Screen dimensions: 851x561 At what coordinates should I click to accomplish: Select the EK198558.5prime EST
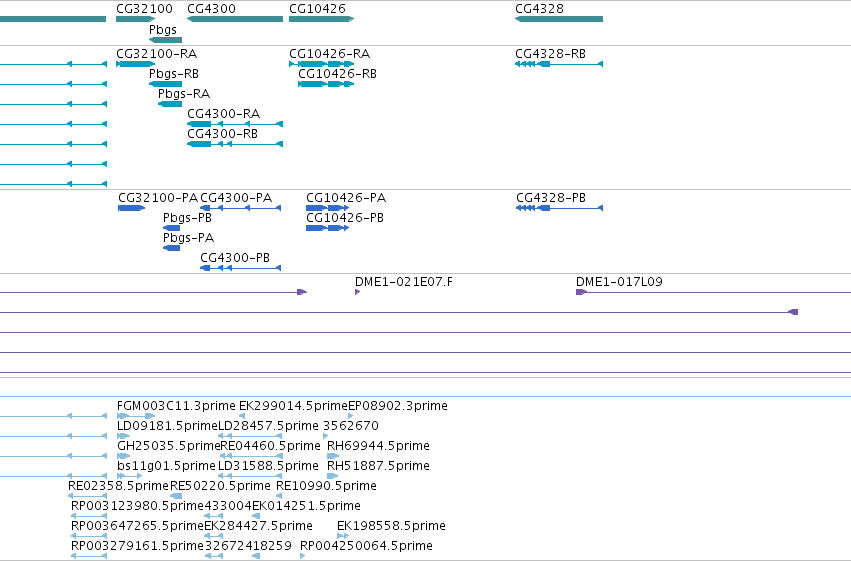343,536
